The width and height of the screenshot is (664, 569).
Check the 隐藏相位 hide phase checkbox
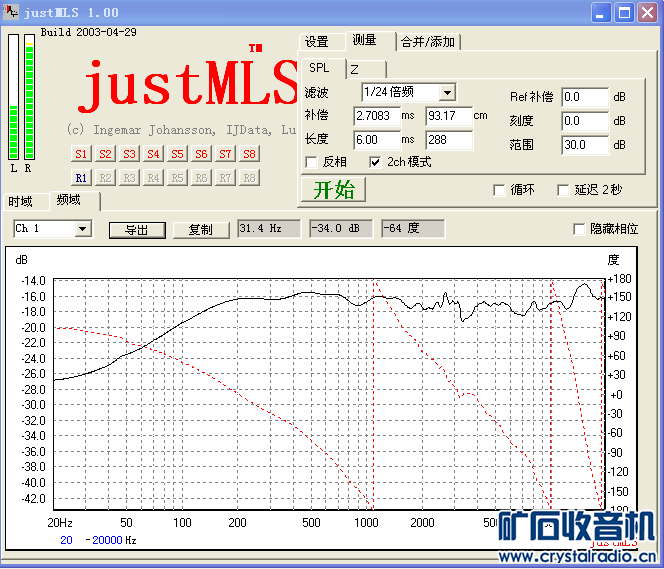579,229
